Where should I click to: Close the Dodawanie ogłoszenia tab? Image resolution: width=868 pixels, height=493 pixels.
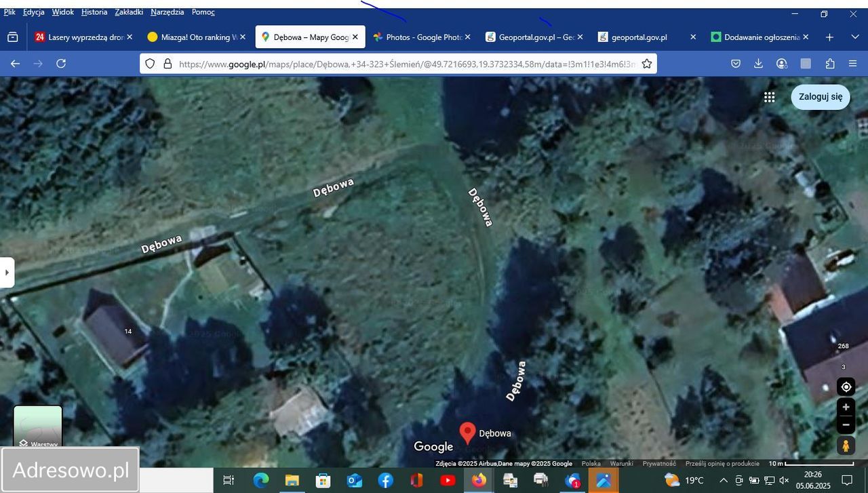(x=805, y=37)
